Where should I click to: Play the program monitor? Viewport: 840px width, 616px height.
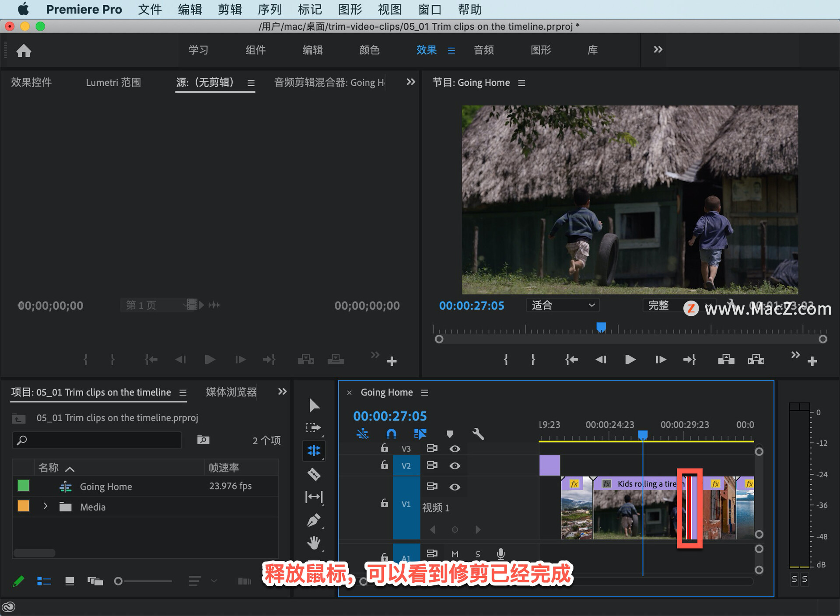tap(630, 360)
